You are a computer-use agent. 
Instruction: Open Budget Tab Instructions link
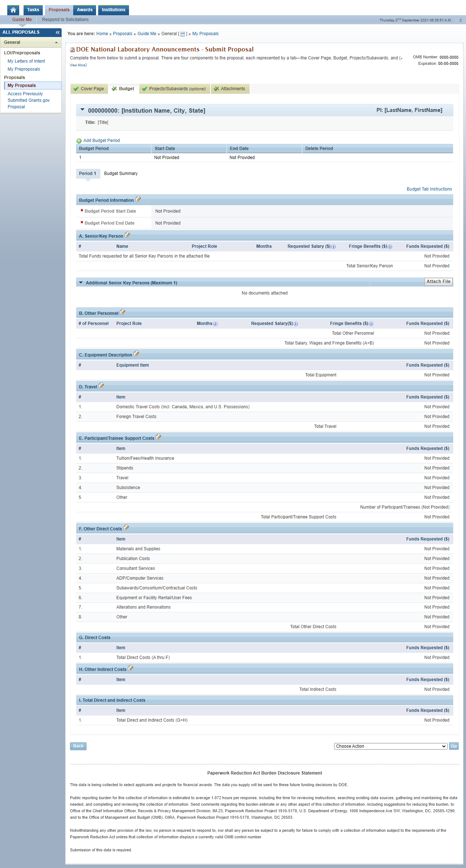[429, 189]
